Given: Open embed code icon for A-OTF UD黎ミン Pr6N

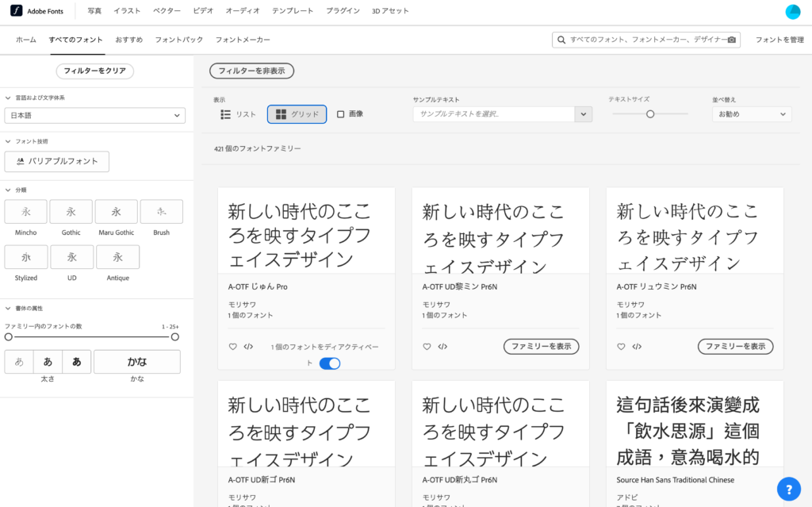Looking at the screenshot, I should tap(442, 347).
